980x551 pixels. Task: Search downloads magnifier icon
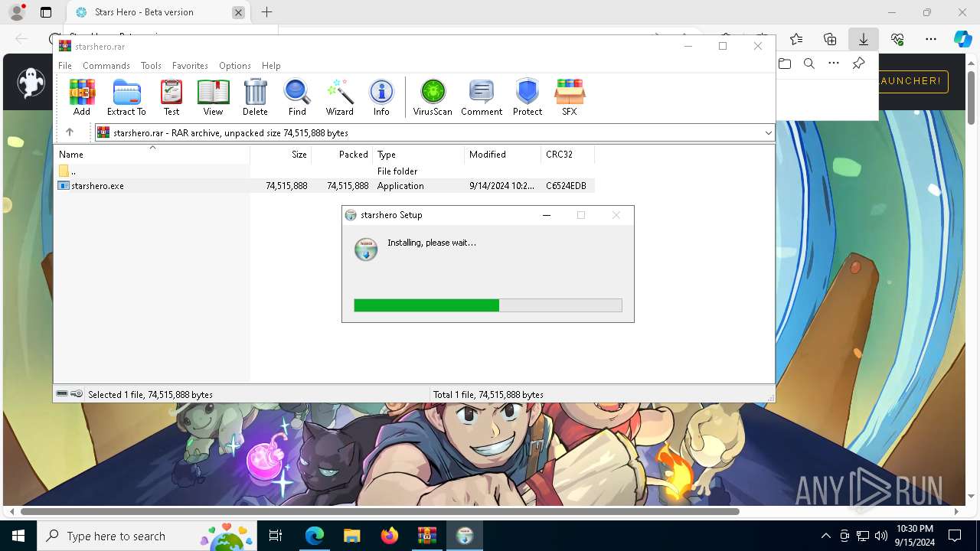pos(809,64)
